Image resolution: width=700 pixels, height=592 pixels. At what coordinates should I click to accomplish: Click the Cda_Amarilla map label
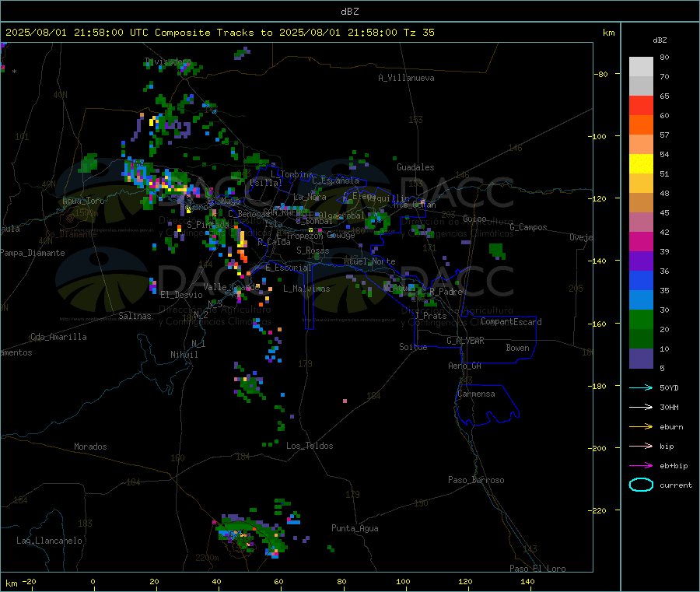tap(58, 337)
